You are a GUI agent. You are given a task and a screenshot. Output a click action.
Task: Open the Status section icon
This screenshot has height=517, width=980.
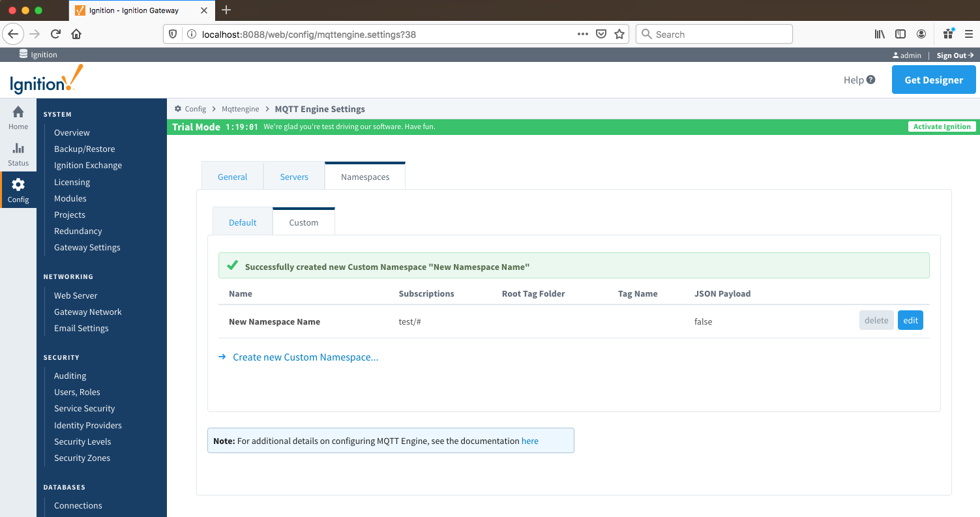point(18,149)
